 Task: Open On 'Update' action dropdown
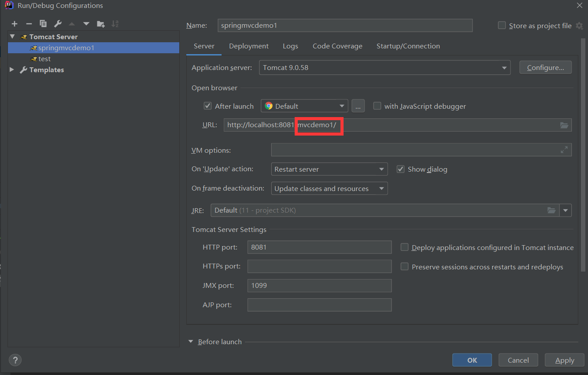329,169
